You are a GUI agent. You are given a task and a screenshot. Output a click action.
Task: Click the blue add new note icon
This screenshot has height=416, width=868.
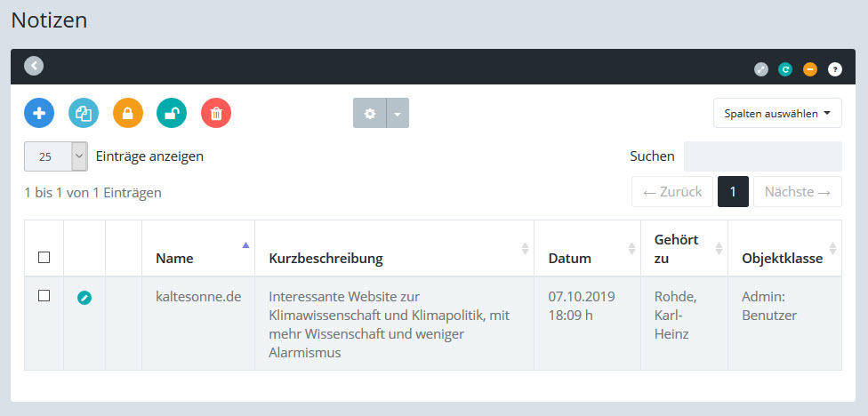pyautogui.click(x=39, y=113)
